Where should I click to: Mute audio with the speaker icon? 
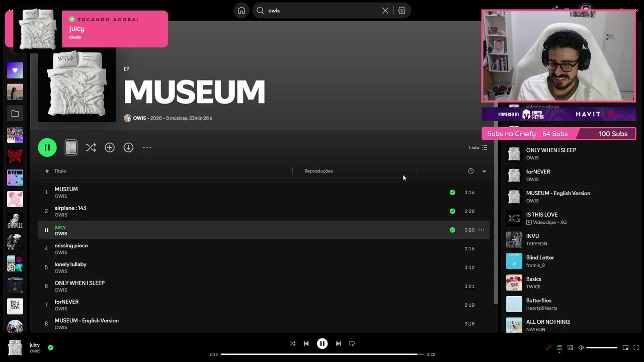coord(581,347)
